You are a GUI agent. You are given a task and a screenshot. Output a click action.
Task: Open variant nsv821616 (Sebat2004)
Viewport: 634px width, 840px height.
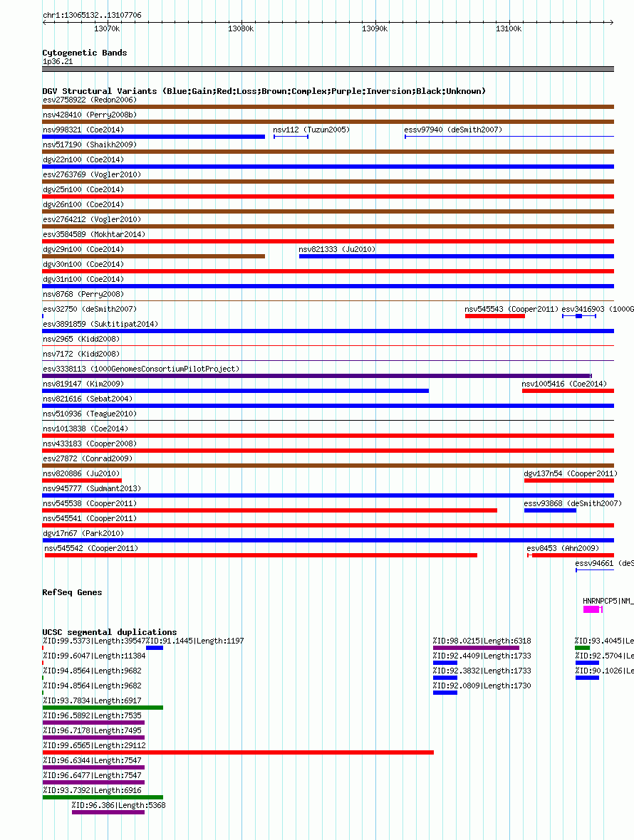click(88, 399)
